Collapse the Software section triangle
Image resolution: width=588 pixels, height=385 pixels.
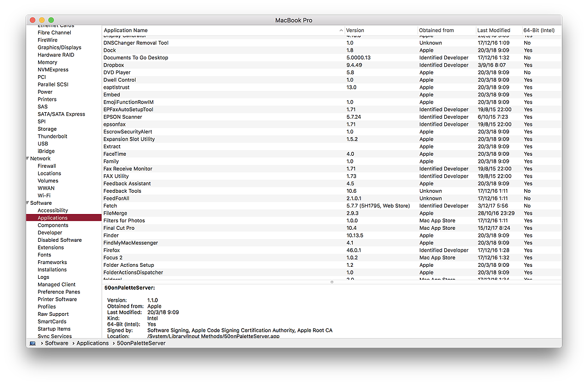tap(28, 203)
